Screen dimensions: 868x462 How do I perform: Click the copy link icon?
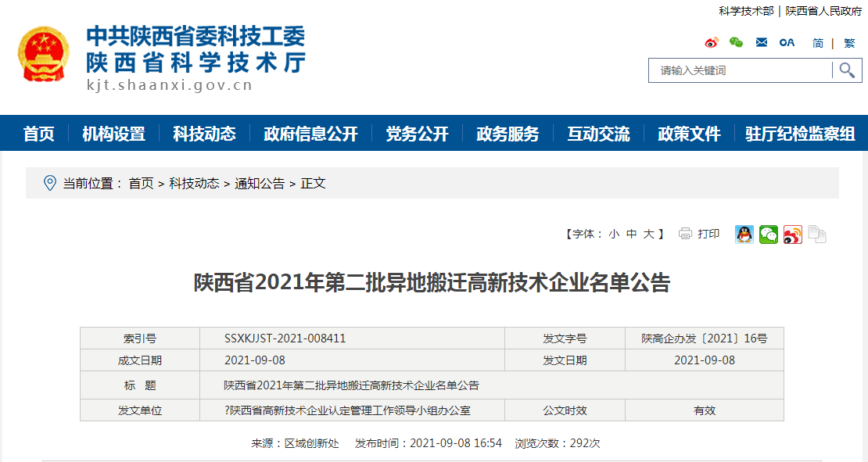click(817, 235)
